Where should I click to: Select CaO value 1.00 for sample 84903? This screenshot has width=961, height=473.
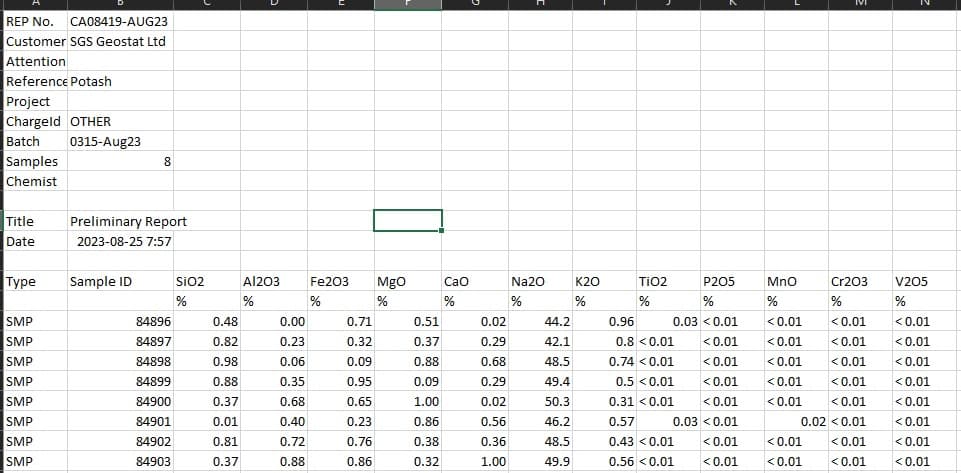pos(475,461)
